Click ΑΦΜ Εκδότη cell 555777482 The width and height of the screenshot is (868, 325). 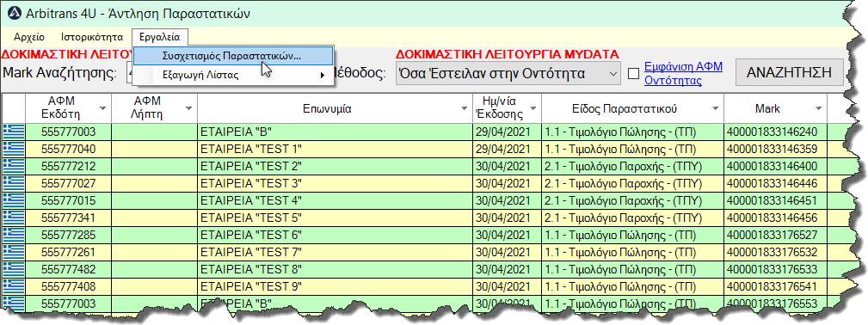[x=69, y=270]
